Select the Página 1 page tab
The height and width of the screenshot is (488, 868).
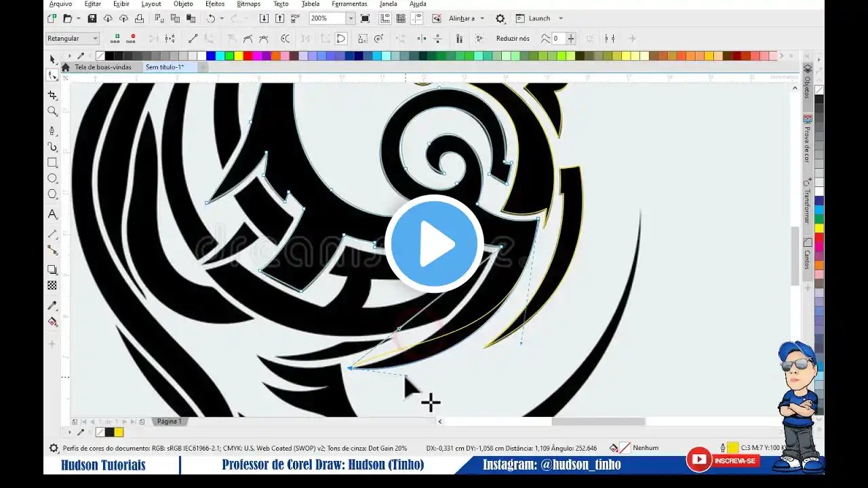click(x=169, y=422)
